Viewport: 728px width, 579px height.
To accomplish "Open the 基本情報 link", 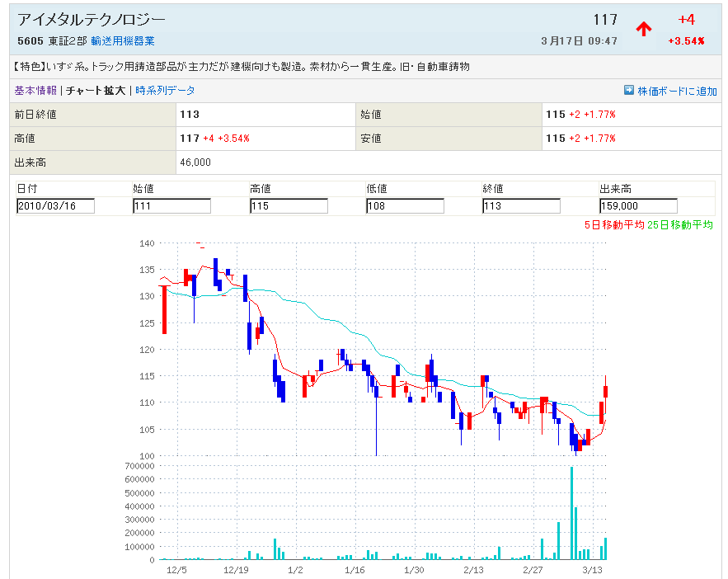I will coord(35,91).
